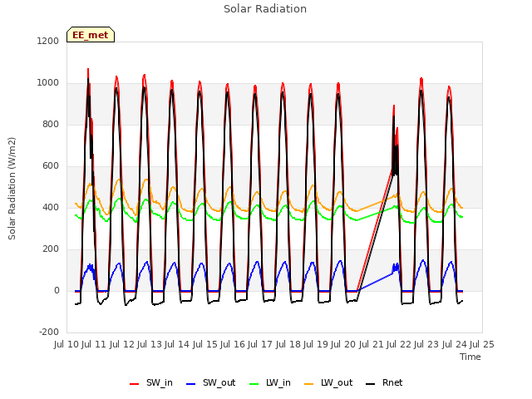Image resolution: width=532 pixels, height=399 pixels.
Task: Click the Jul 24 x-axis label
Action: (455, 344)
